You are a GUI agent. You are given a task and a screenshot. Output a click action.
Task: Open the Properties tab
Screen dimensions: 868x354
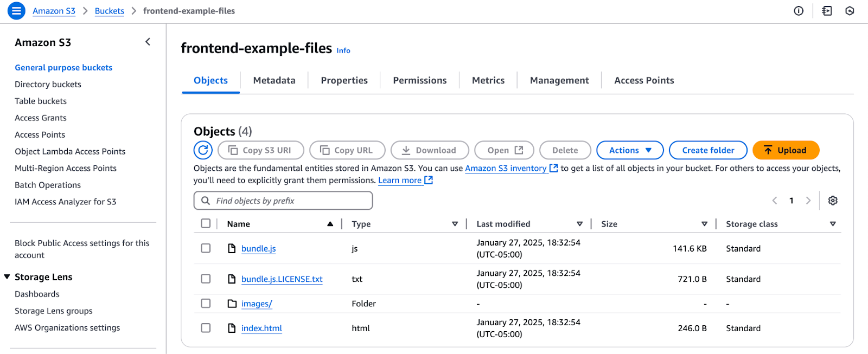(x=344, y=80)
